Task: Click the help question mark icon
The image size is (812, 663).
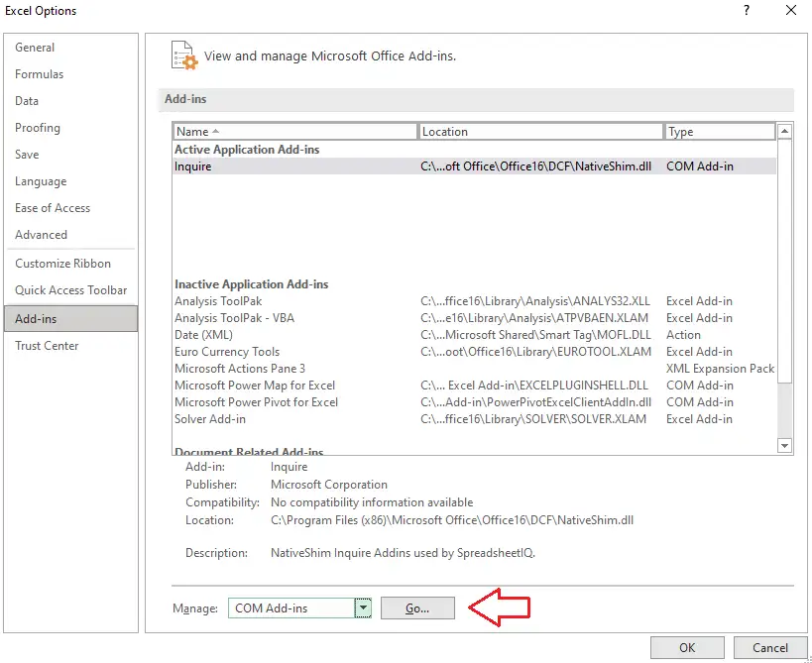Action: [747, 10]
